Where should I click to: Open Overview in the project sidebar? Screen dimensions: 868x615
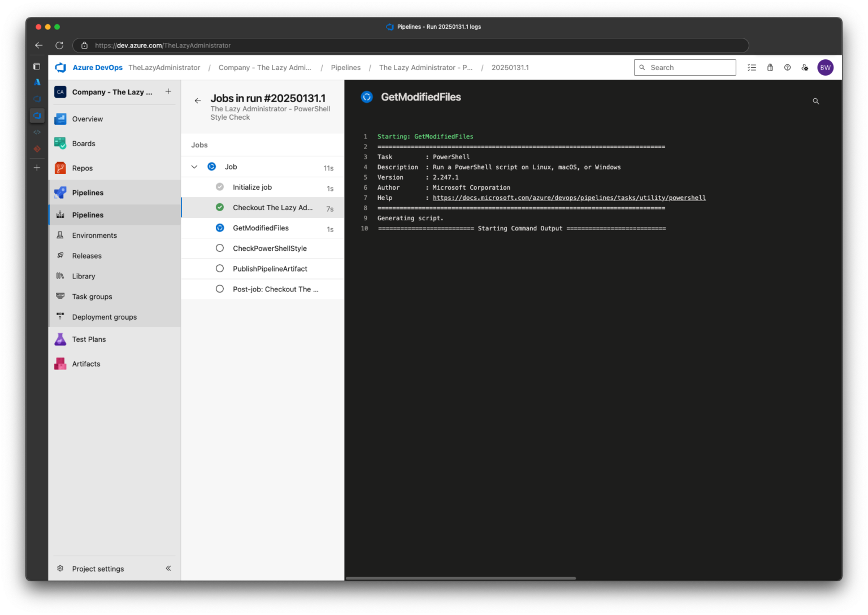[x=115, y=119]
